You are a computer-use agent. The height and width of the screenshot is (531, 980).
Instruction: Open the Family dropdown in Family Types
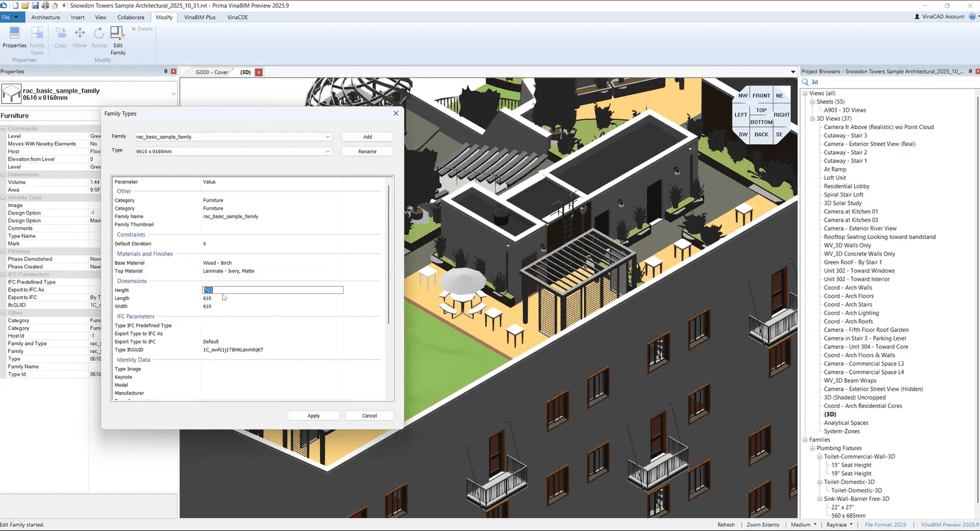[x=327, y=137]
